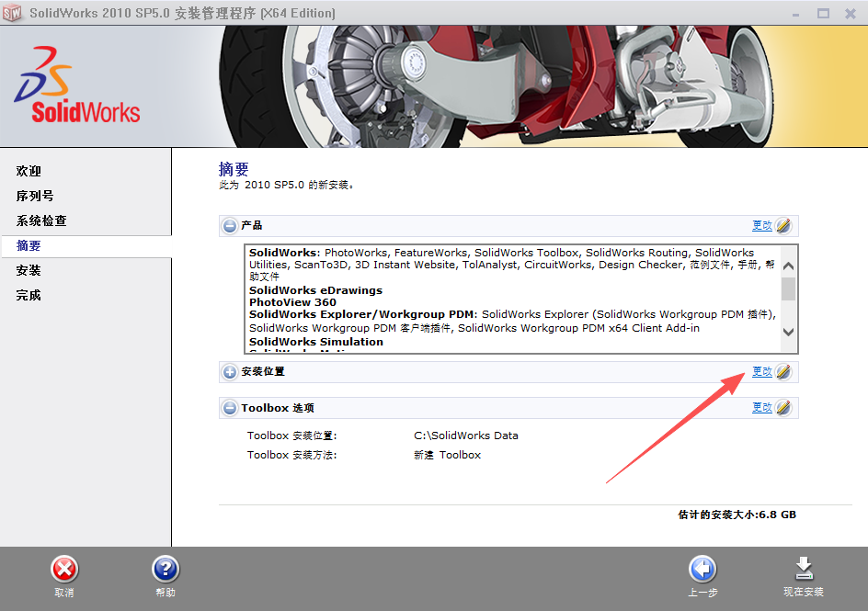Click the back arrow 上一步 icon
Viewport: 868px width, 611px height.
[x=702, y=569]
